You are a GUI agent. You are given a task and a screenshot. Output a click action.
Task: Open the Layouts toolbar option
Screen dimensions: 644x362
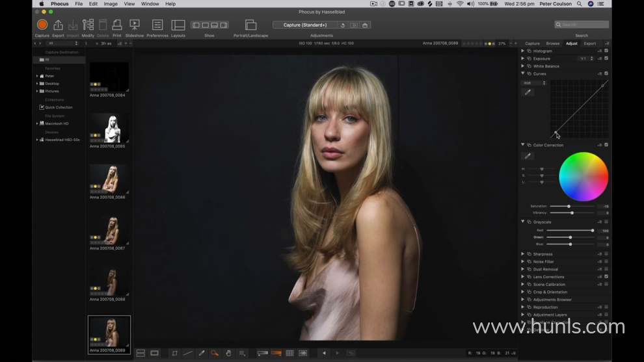pos(178,25)
